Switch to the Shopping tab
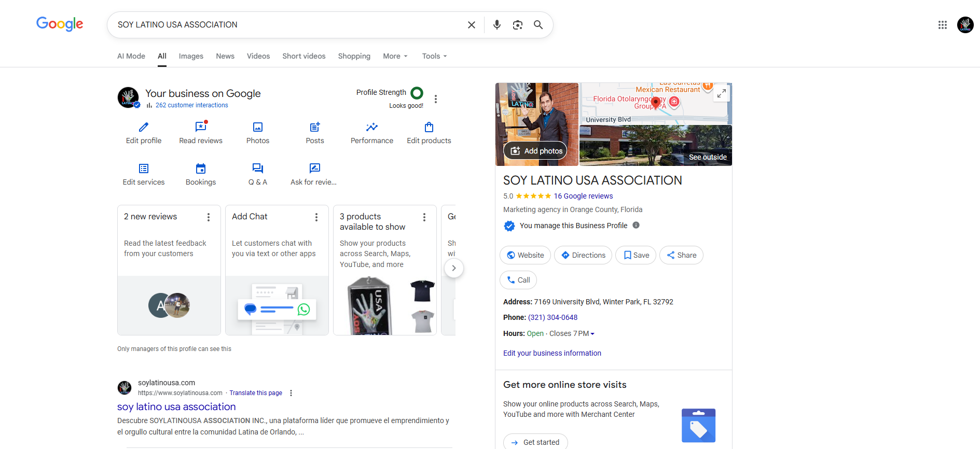The width and height of the screenshot is (980, 449). coord(354,56)
